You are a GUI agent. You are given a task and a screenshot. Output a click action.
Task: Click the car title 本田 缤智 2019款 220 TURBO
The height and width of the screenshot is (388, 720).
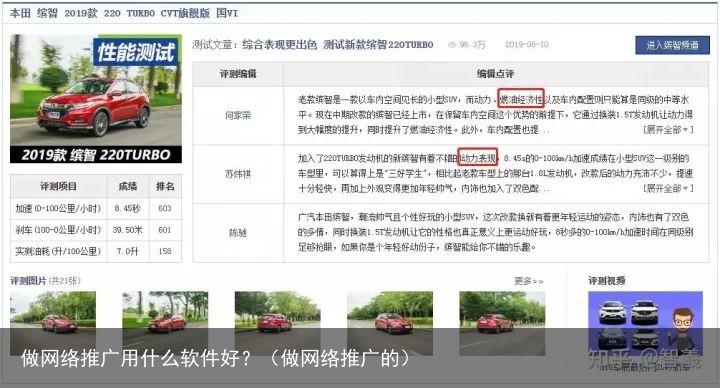click(x=124, y=13)
